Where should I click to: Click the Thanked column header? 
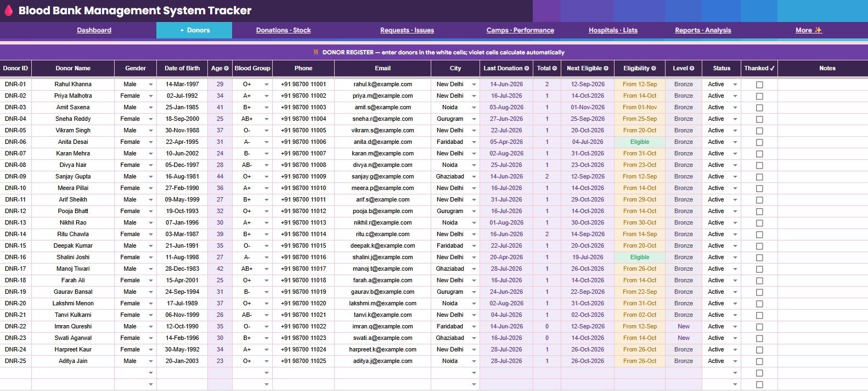pos(759,68)
